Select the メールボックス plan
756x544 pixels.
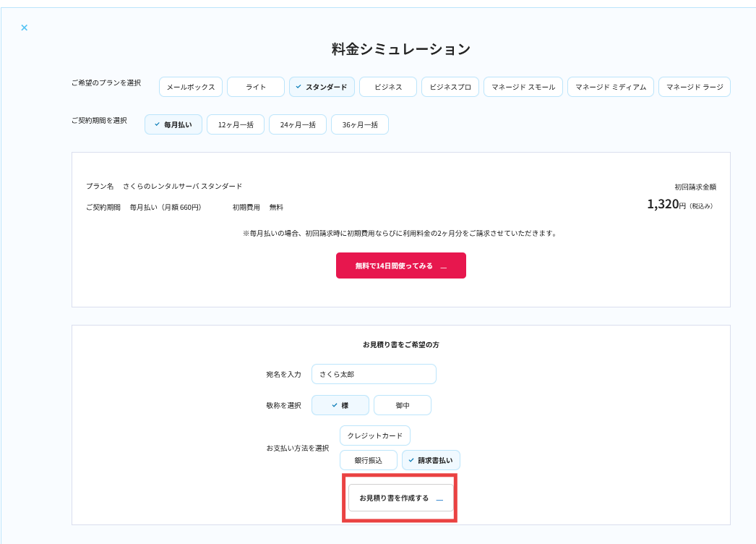click(x=191, y=87)
